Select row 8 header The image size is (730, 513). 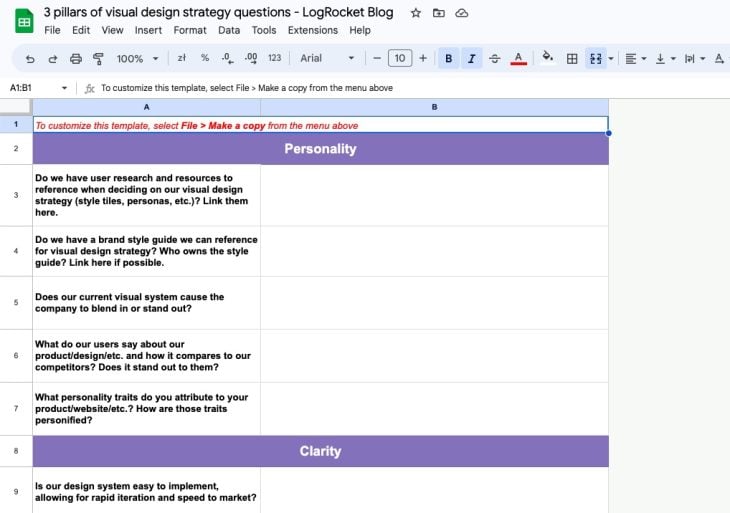[x=16, y=451]
